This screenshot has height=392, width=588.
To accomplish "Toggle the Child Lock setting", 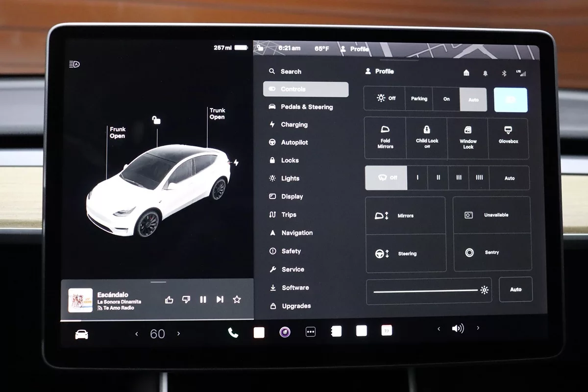I will pyautogui.click(x=427, y=138).
